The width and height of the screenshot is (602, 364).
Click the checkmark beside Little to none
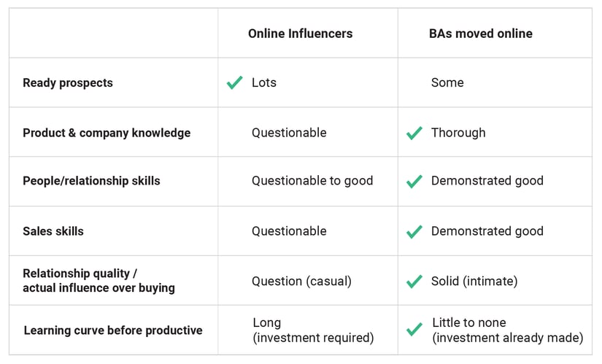coord(414,330)
